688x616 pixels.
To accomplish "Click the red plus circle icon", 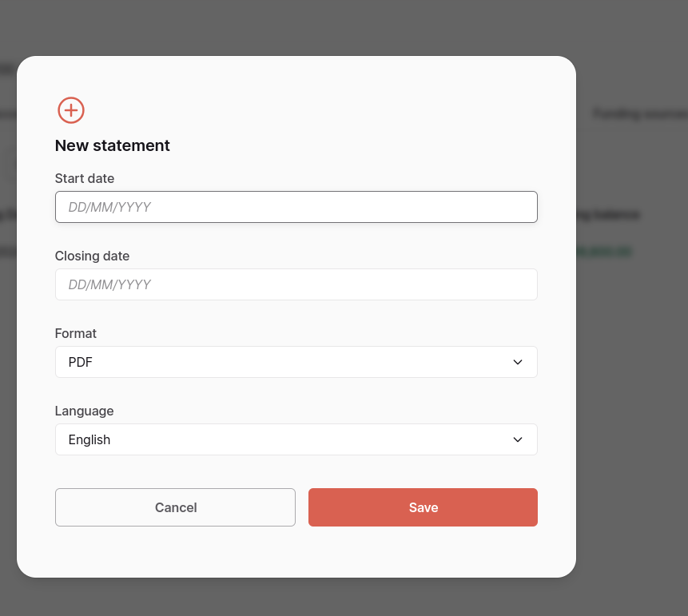I will (71, 110).
